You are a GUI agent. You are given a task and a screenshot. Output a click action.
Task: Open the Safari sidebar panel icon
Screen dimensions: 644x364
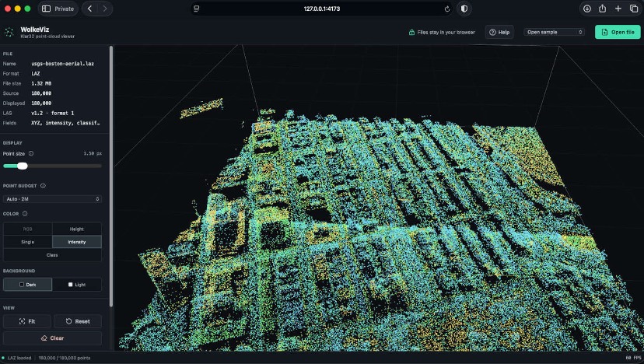click(47, 9)
